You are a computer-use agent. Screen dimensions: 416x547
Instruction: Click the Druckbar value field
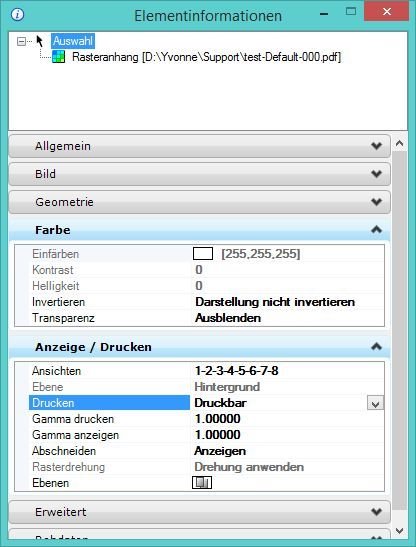pos(279,403)
